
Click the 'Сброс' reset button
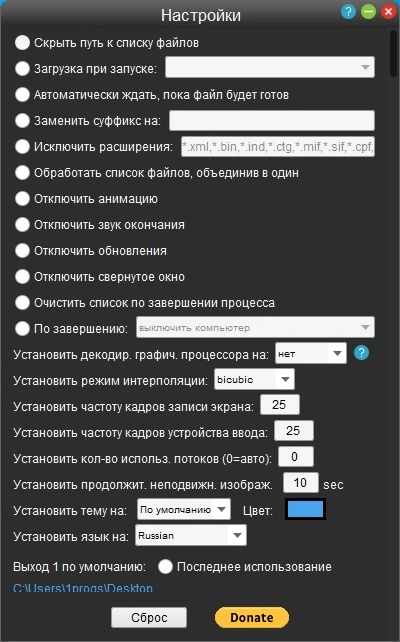(x=149, y=617)
